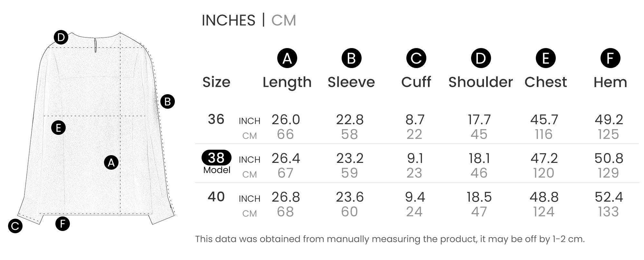
Task: Click the E badge above the Chest column
Action: 545,58
